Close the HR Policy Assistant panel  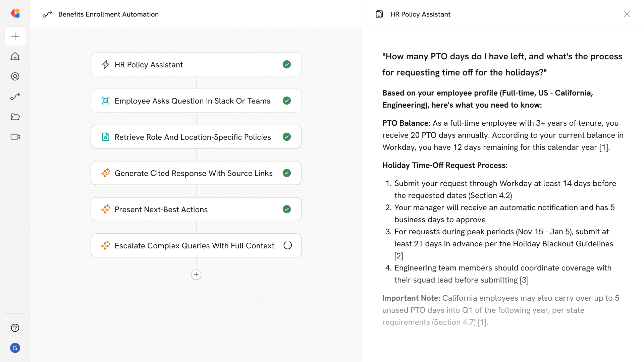627,14
